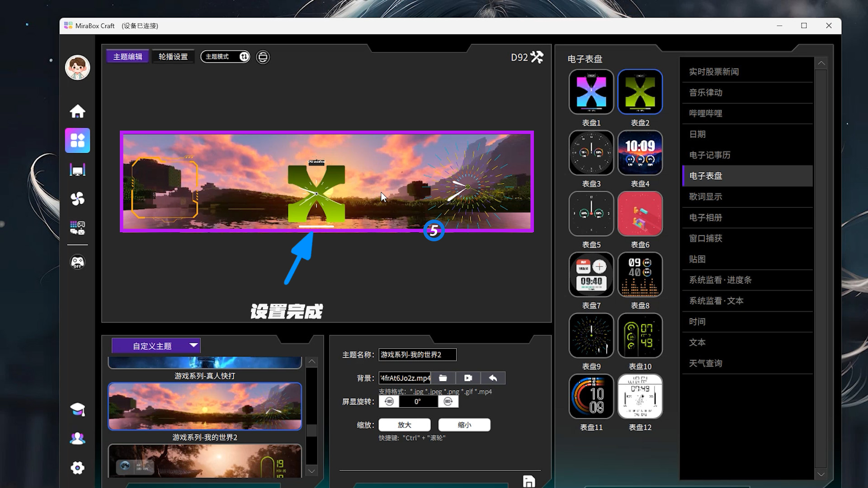Image resolution: width=868 pixels, height=488 pixels.
Task: Rotate screen clockwise with right rotate icon
Action: pos(448,401)
